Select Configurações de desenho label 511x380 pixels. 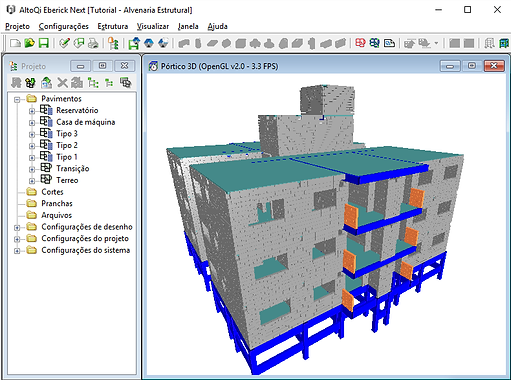click(x=87, y=227)
